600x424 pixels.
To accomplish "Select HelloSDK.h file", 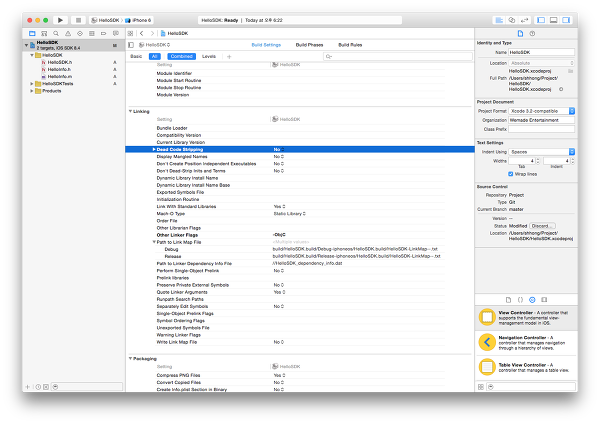I will pyautogui.click(x=59, y=62).
